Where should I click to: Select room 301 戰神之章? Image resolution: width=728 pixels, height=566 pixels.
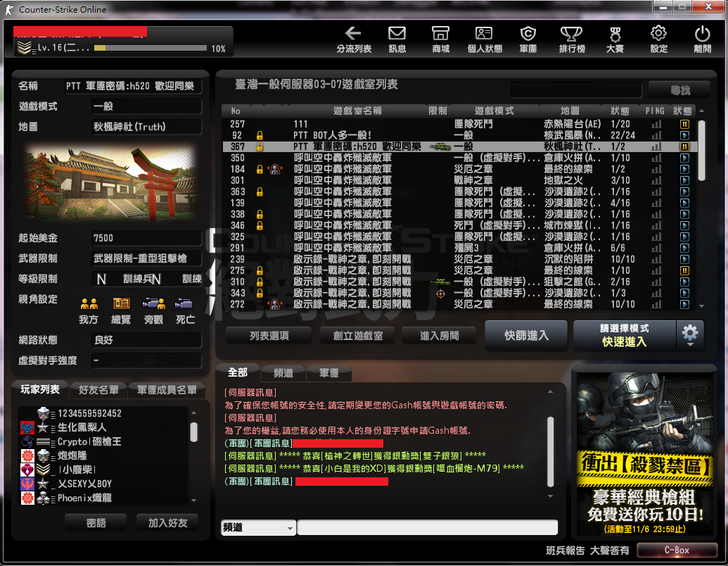click(x=459, y=180)
